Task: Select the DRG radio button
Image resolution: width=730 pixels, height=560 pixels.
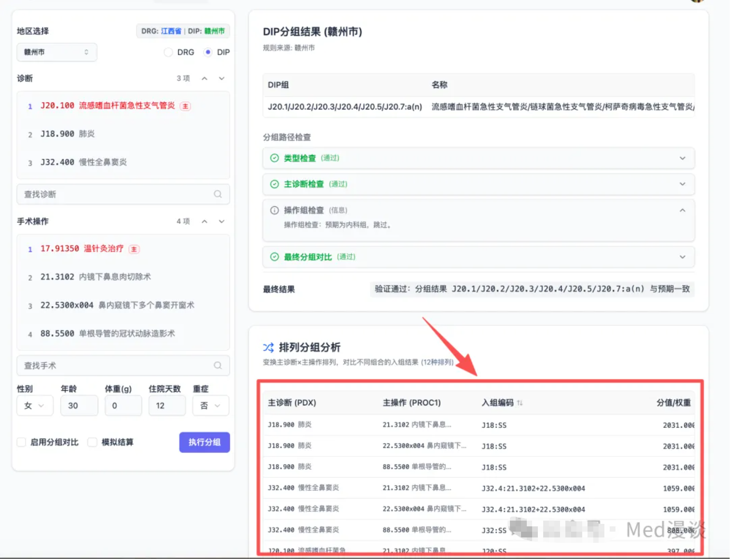Action: pos(168,52)
